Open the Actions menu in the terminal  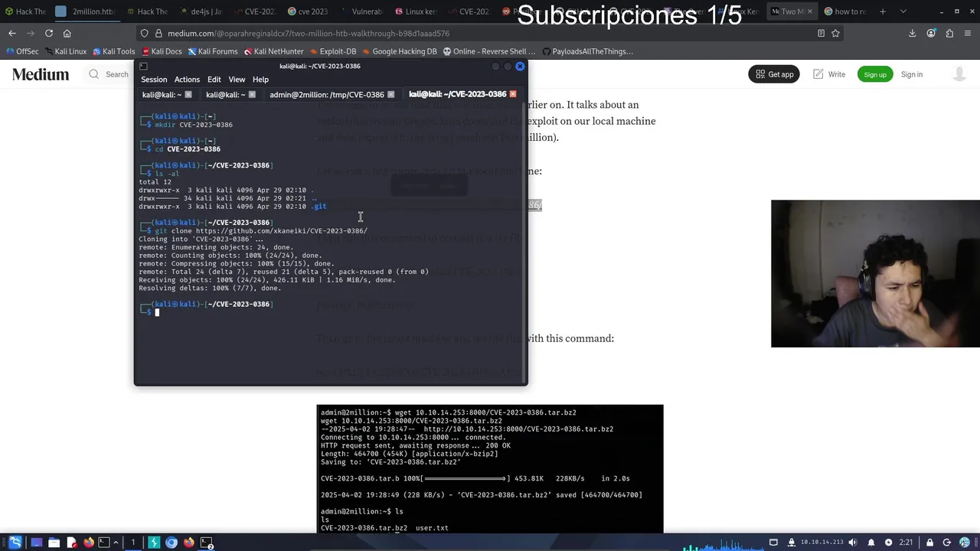pos(187,80)
